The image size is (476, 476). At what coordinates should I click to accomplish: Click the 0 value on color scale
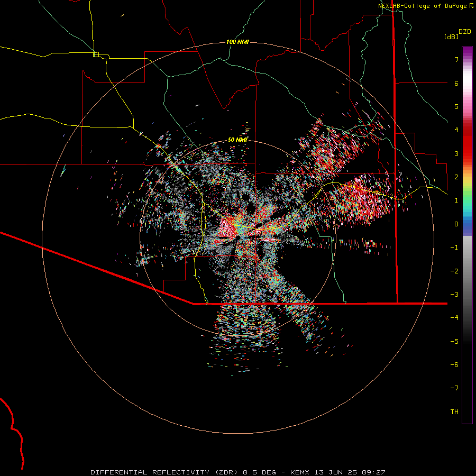point(456,224)
